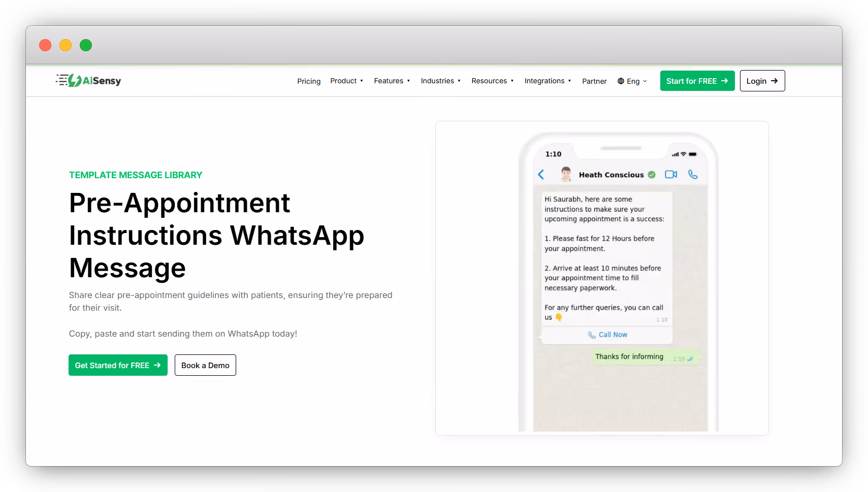
Task: Click the 'Arrive at least 10 minutes before' text
Action: [603, 278]
